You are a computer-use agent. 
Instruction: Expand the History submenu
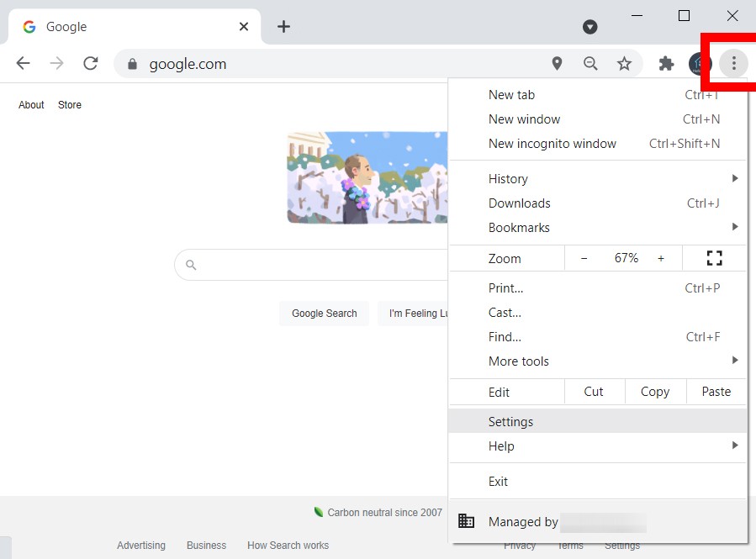(x=598, y=179)
